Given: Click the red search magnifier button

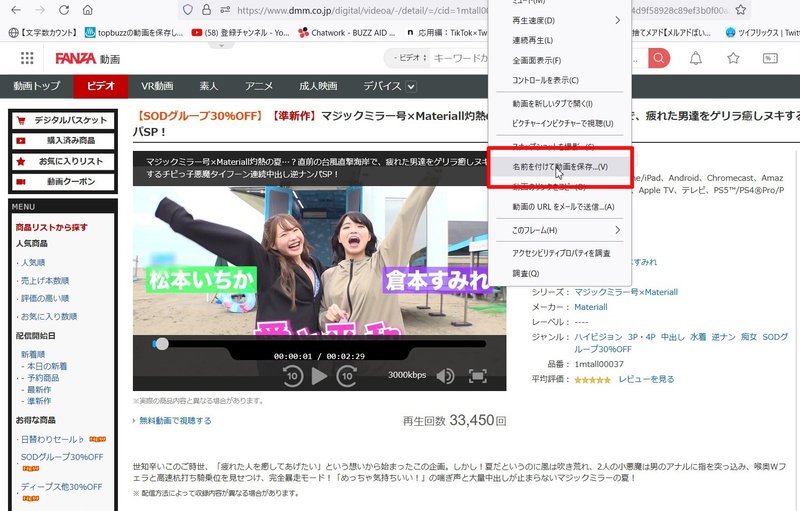Looking at the screenshot, I should tap(659, 58).
